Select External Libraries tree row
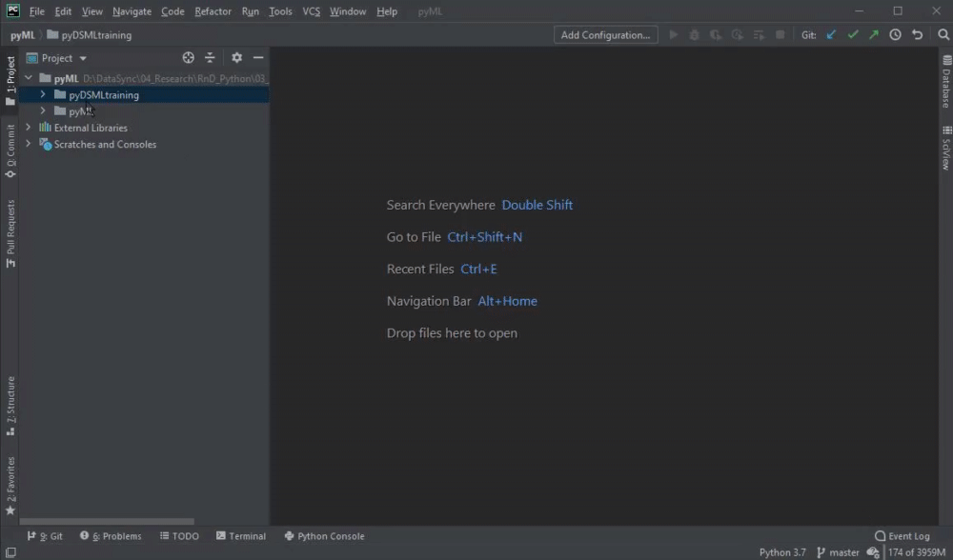Screen dimensions: 953x560 tap(144, 128)
